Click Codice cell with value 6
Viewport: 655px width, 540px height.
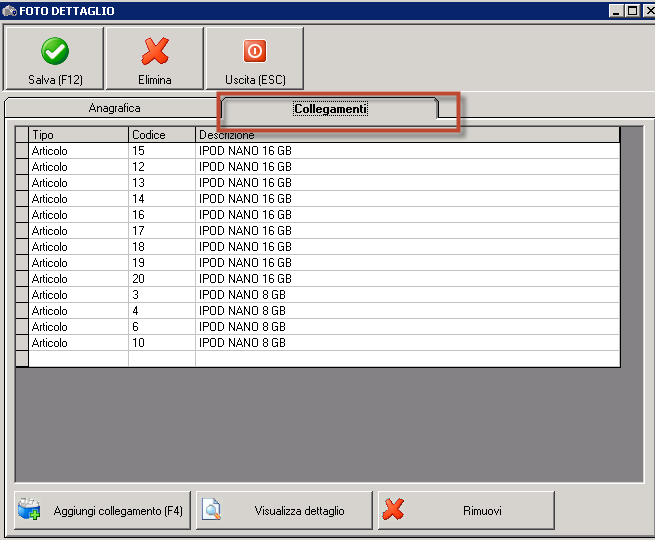[162, 327]
